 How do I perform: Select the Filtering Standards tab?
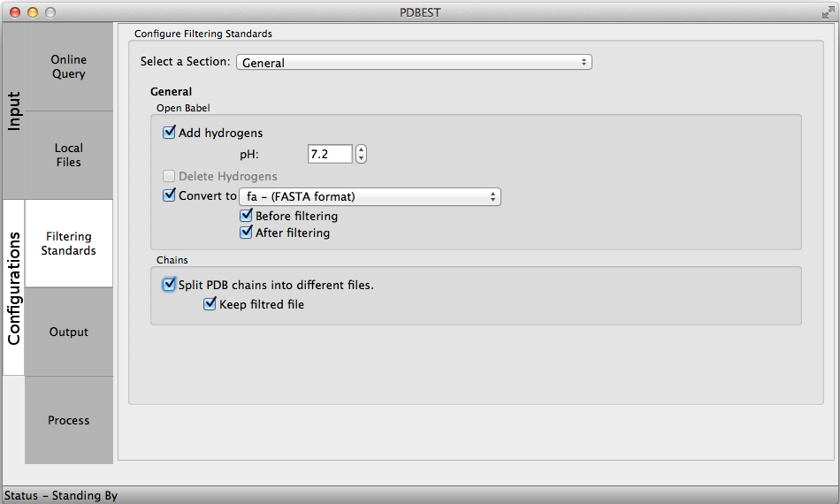(x=69, y=244)
